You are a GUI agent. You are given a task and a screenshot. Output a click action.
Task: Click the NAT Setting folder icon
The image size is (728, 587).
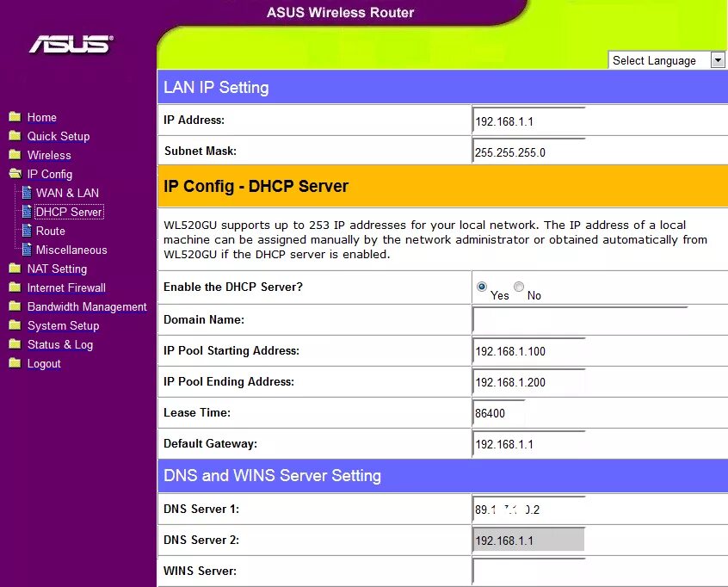pos(15,269)
